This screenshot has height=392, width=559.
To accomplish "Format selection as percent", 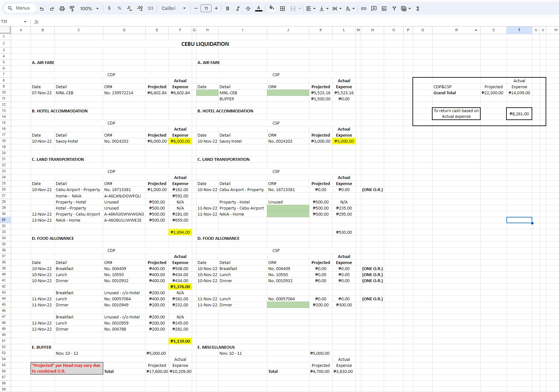I will (119, 8).
